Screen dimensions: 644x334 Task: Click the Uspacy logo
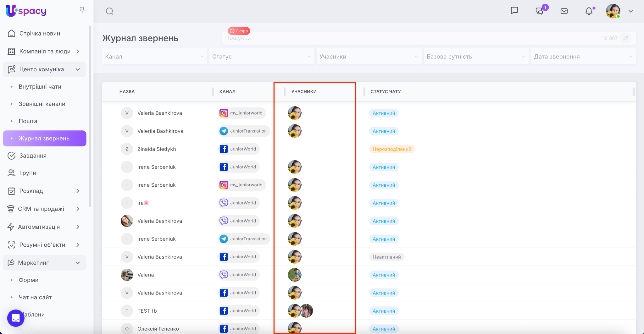pos(26,11)
